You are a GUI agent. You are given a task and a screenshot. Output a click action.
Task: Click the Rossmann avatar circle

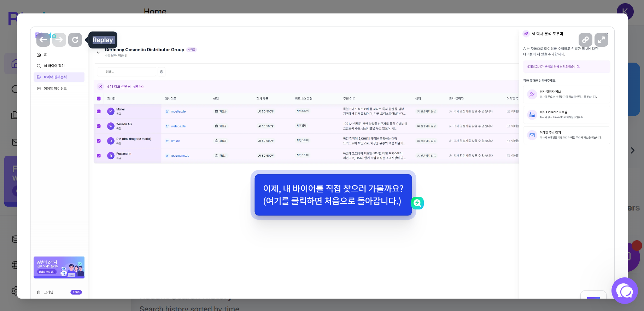click(x=111, y=156)
